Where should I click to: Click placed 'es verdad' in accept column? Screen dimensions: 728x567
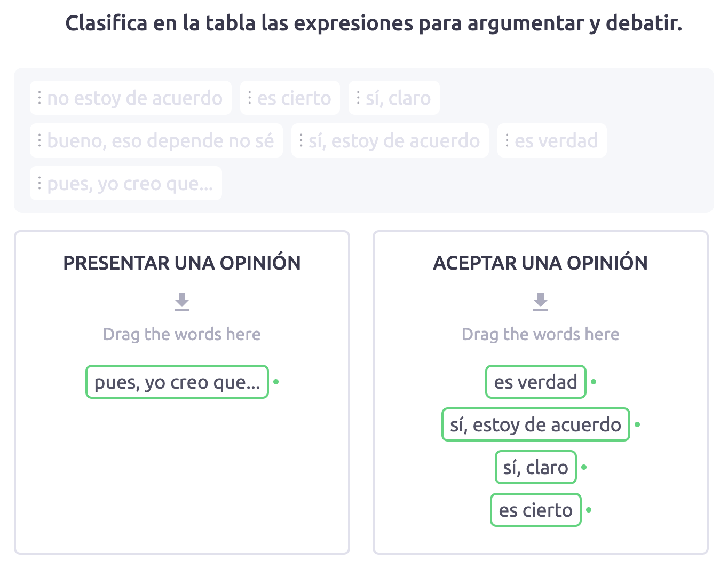536,382
